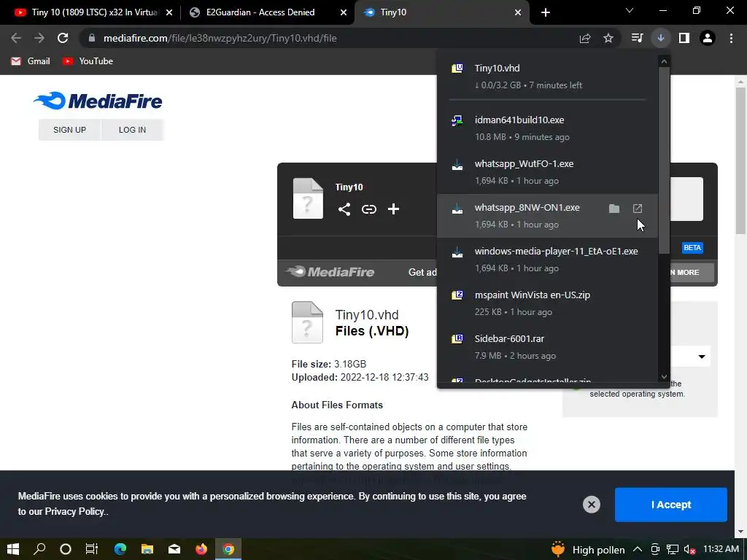Open the Chrome side panel
Viewport: 747px width, 560px height.
tap(684, 38)
